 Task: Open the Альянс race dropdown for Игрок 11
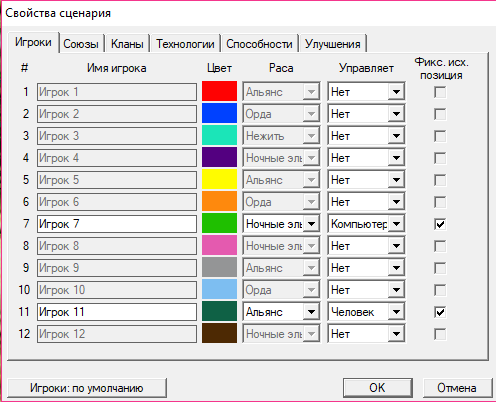pos(281,312)
